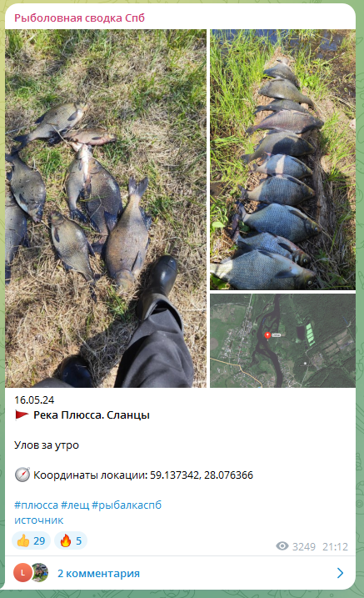Click the second commenter photo avatar

tap(40, 572)
